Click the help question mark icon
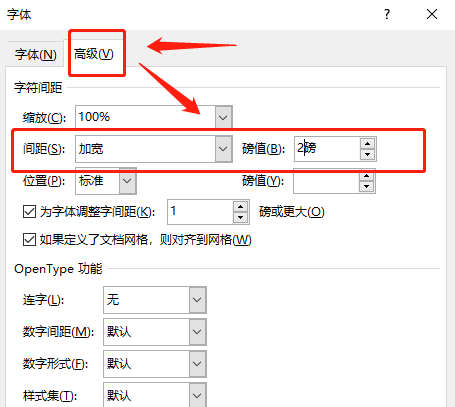This screenshot has height=407, width=455. point(387,14)
